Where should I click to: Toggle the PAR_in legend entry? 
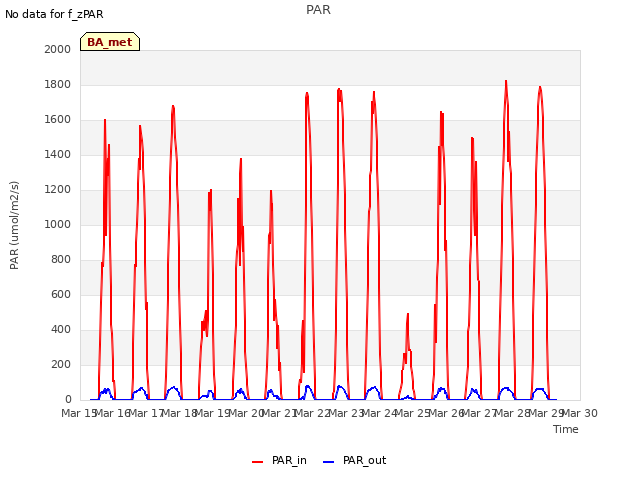(x=280, y=460)
